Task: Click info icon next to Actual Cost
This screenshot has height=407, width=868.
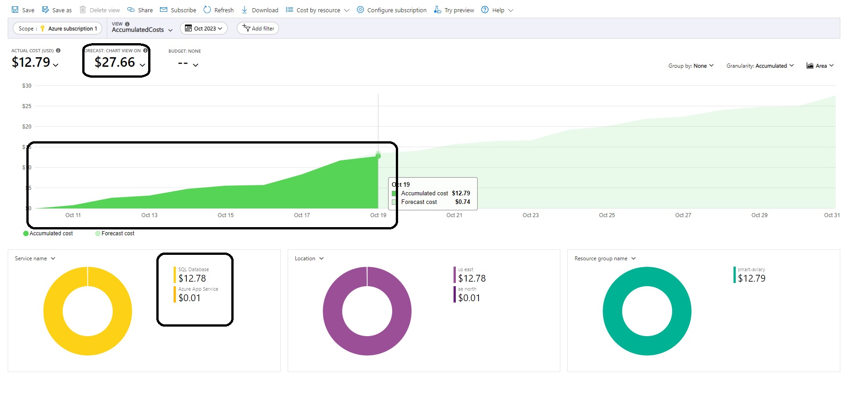Action: [x=58, y=50]
